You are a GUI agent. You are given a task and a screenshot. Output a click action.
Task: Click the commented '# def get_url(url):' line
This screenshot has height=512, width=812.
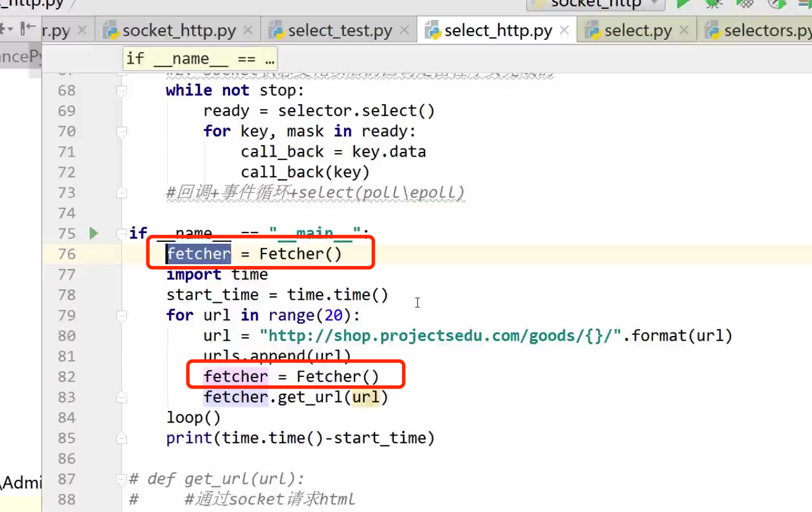pyautogui.click(x=216, y=479)
